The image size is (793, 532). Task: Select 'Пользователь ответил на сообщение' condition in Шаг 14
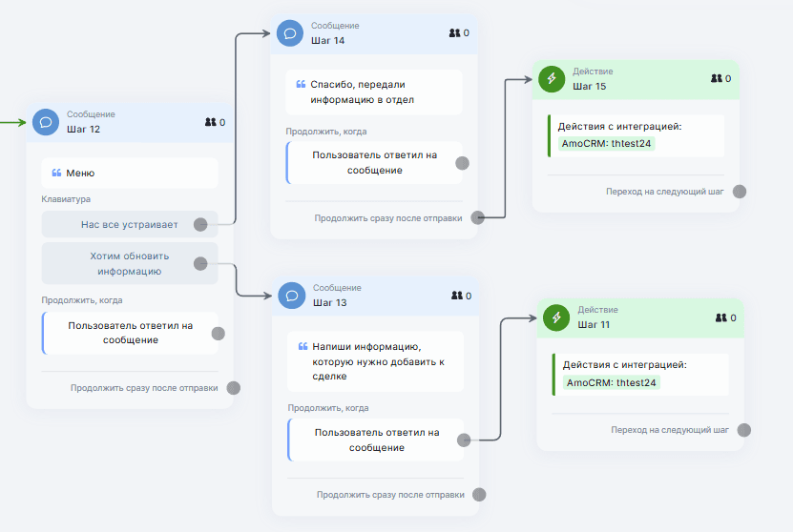(x=374, y=162)
